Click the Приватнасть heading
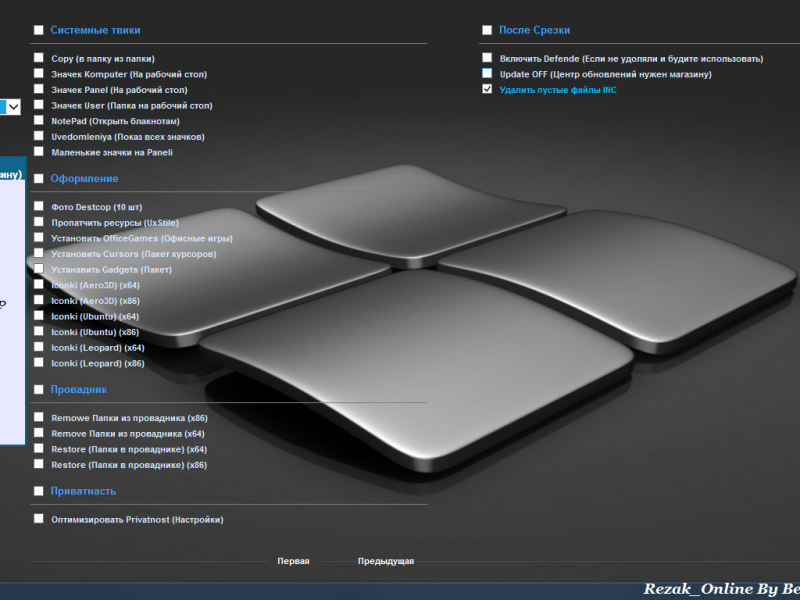Image resolution: width=800 pixels, height=600 pixels. 83,491
